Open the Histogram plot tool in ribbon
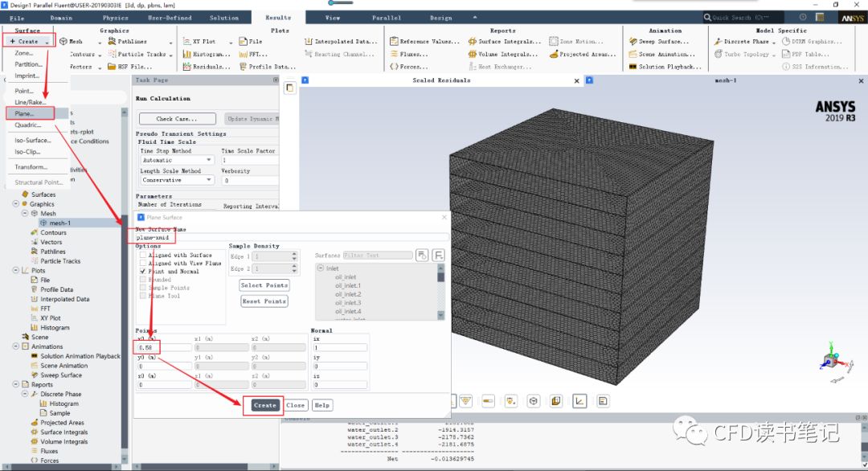This screenshot has width=868, height=471. point(206,54)
